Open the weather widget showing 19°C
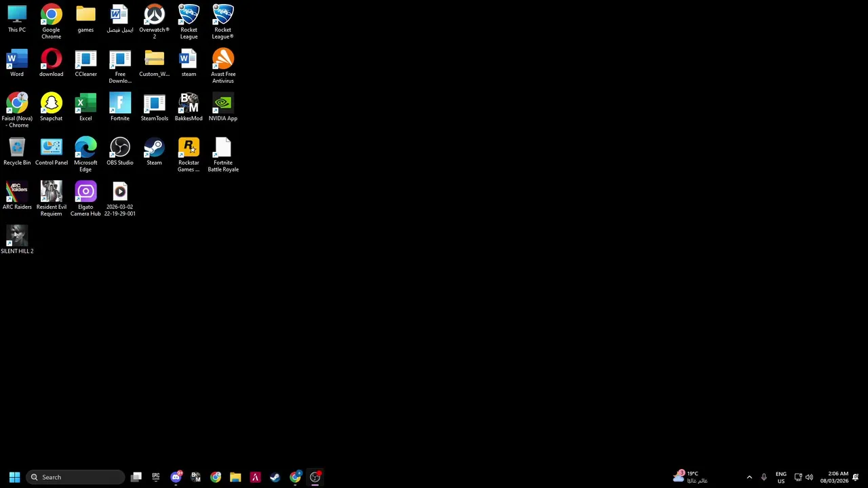868x488 pixels. coord(690,477)
